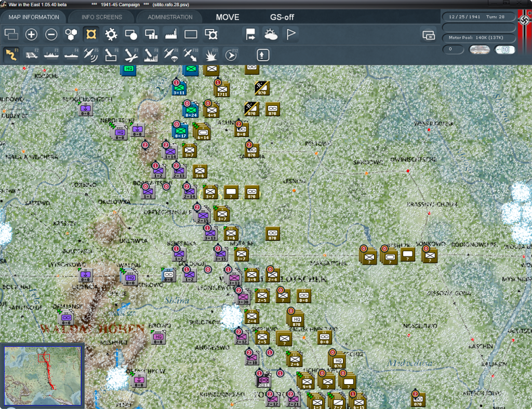Click the snowy terrain pill indicator
Screen dimensions: 532x409
tap(479, 49)
